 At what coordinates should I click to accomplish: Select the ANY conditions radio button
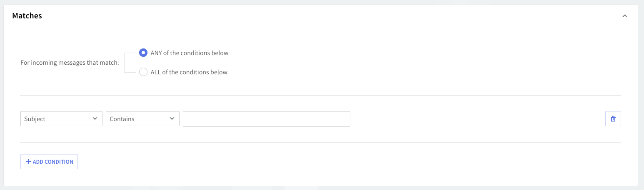tap(143, 53)
